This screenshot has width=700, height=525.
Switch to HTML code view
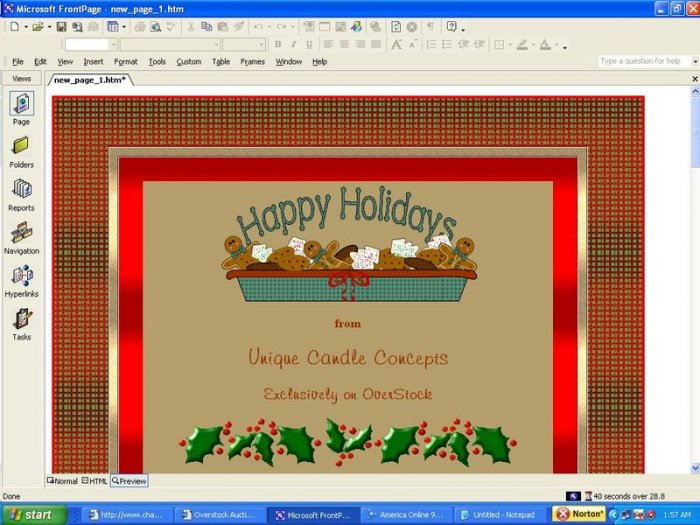[95, 481]
